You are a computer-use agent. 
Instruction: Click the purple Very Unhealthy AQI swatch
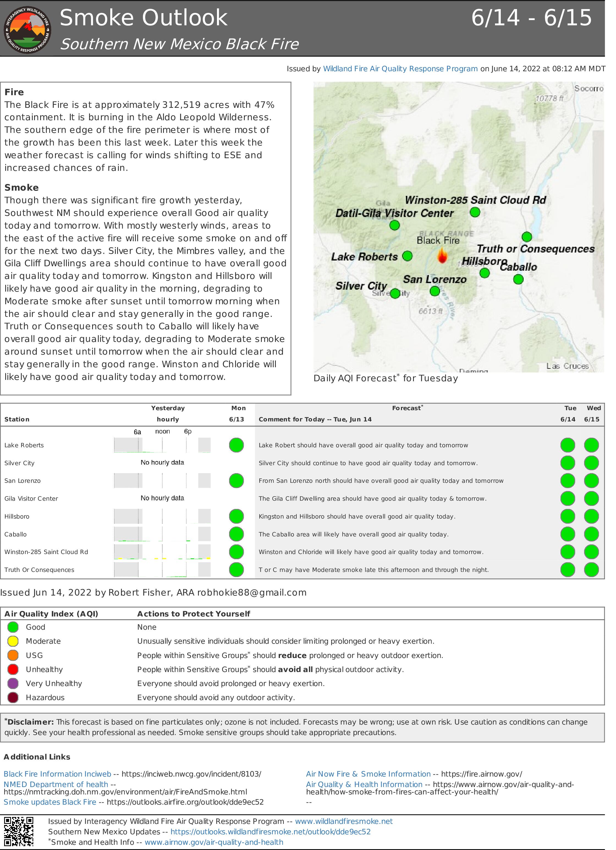(13, 684)
